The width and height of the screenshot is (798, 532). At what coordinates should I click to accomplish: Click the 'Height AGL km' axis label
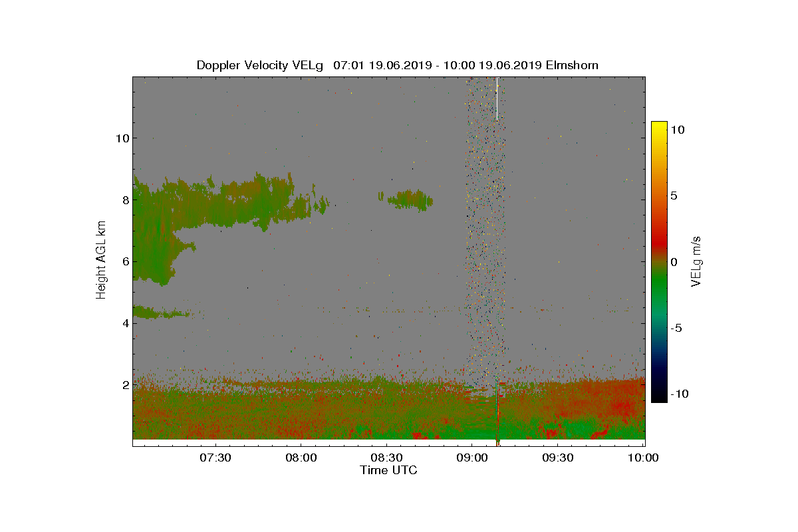pos(101,261)
